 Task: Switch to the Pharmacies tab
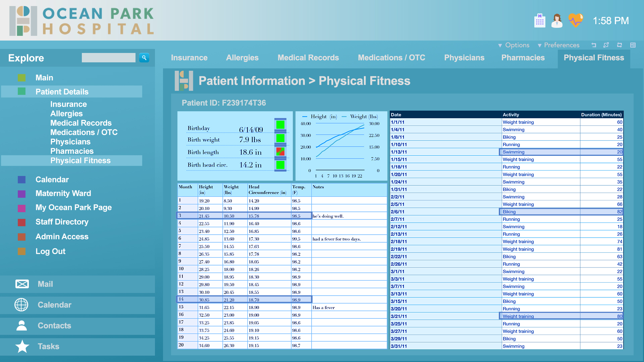[x=523, y=58]
